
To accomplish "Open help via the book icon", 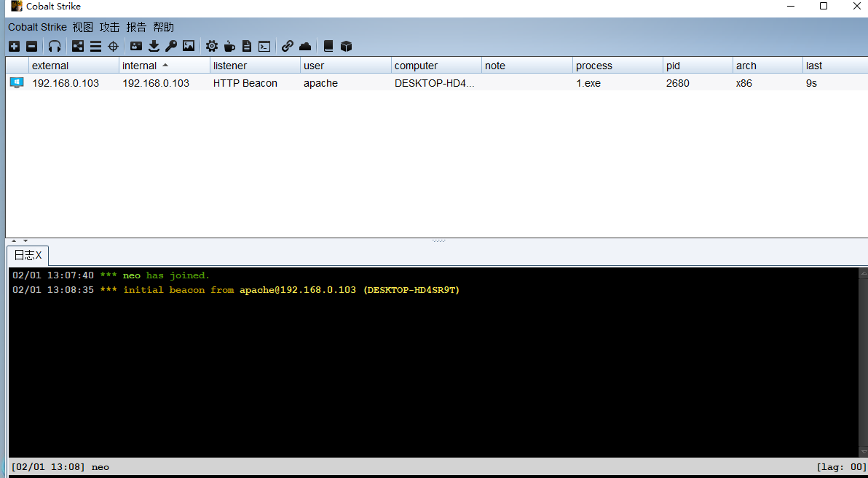I will pyautogui.click(x=328, y=47).
